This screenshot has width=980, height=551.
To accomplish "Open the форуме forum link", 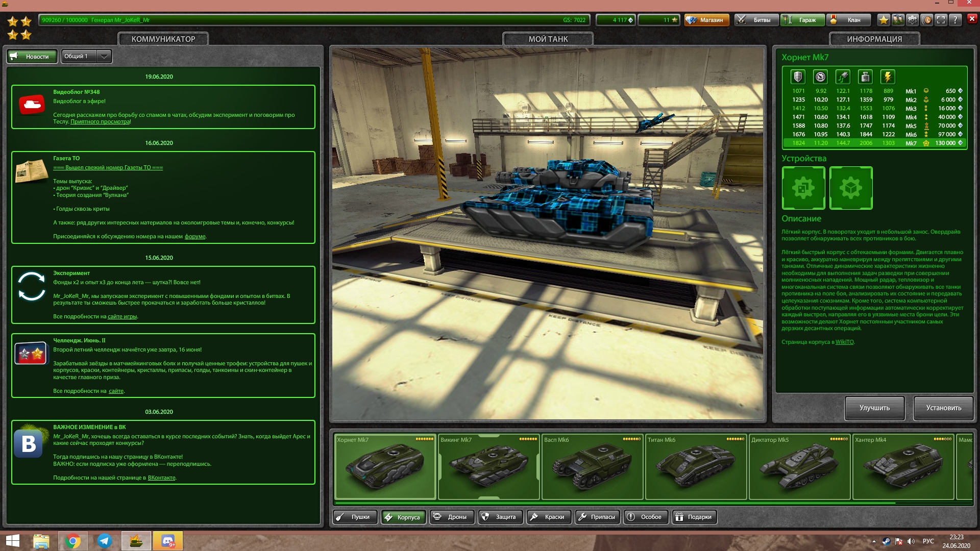I will (x=195, y=236).
